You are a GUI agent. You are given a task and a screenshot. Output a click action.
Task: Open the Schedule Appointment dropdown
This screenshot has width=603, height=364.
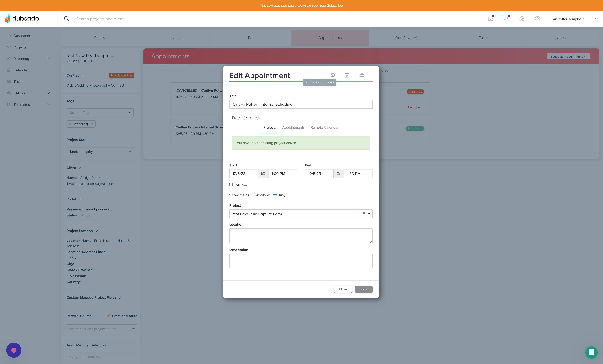point(568,56)
